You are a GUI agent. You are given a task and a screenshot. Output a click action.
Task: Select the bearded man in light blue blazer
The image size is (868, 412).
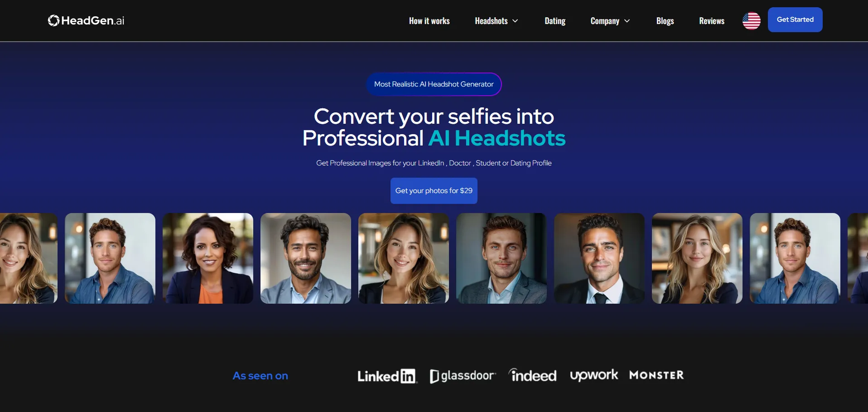click(306, 258)
